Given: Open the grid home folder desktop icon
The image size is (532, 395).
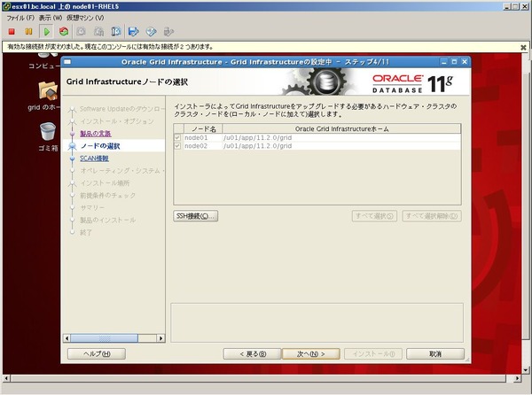Looking at the screenshot, I should (48, 91).
